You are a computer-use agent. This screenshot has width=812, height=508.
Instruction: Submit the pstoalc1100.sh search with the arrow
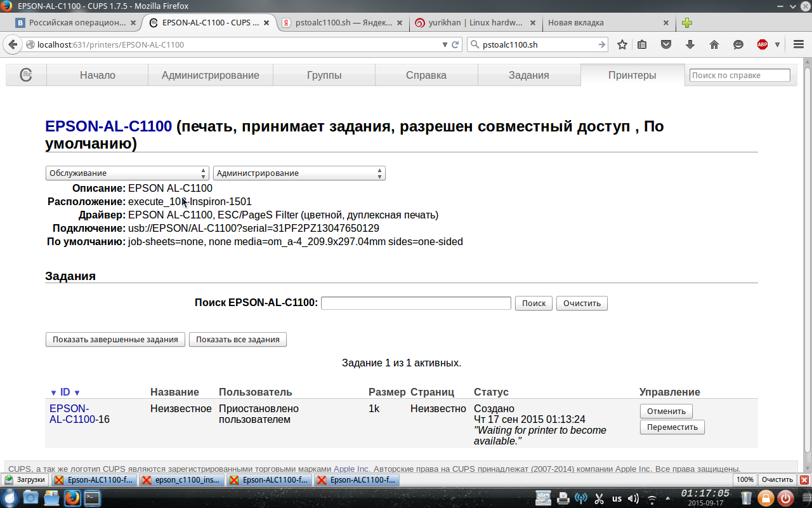click(602, 44)
